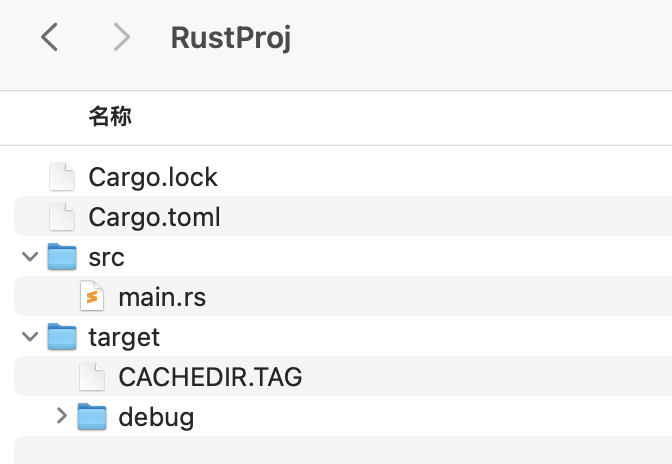Screen dimensions: 672x464
Task: Click the main.rs Sublime file icon
Action: (92, 296)
